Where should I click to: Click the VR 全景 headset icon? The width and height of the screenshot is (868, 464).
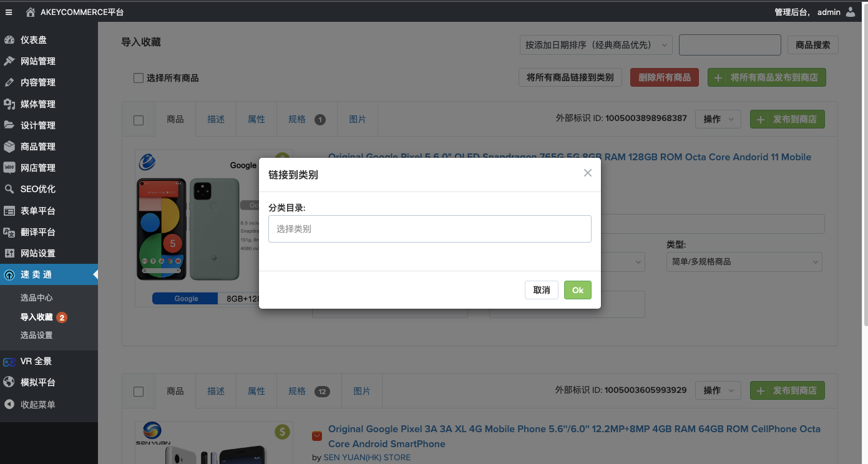(x=9, y=362)
